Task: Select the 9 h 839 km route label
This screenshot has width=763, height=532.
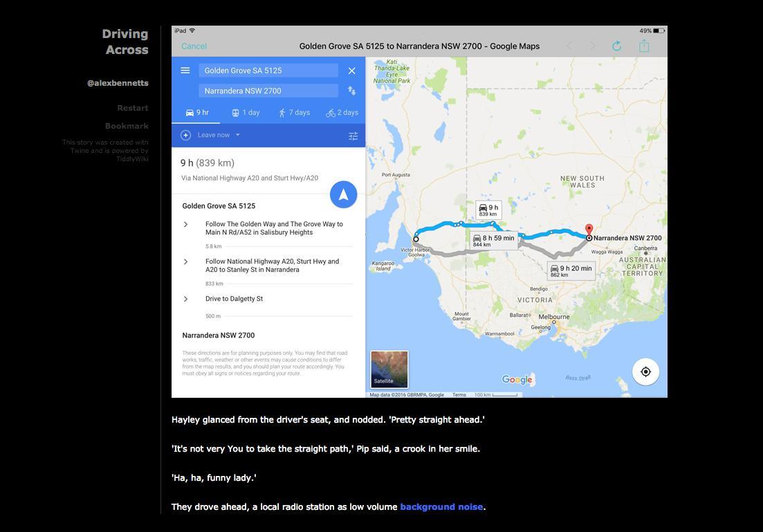Action: 488,210
